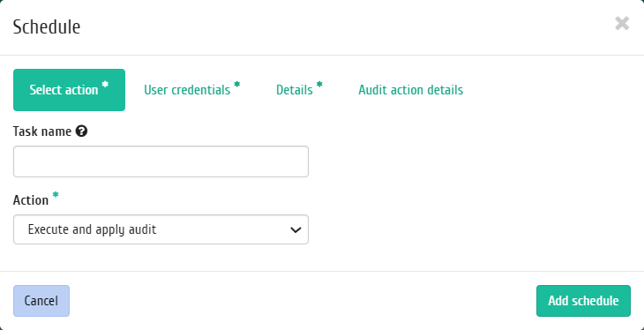Click the empty area right of Task name field
Screen dimensions: 644x330
tap(472, 161)
